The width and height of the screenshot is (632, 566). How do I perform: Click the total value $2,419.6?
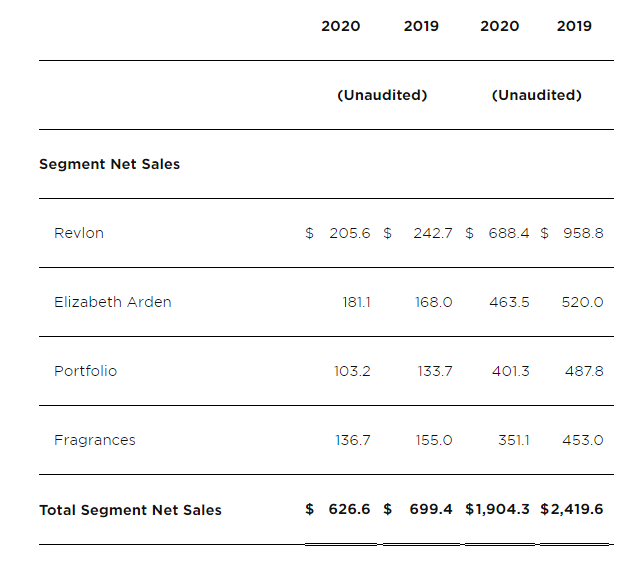(572, 509)
